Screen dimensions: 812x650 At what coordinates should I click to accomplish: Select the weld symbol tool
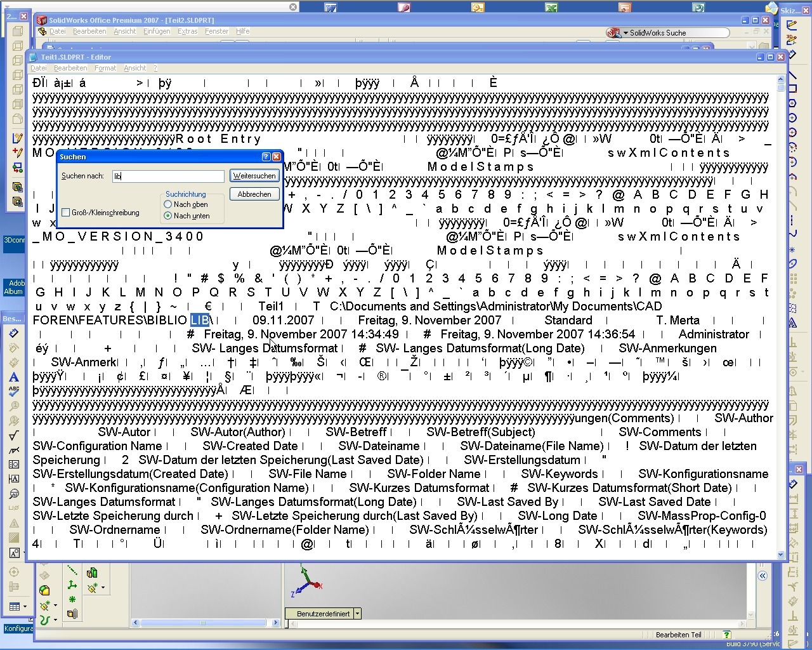coord(14,450)
